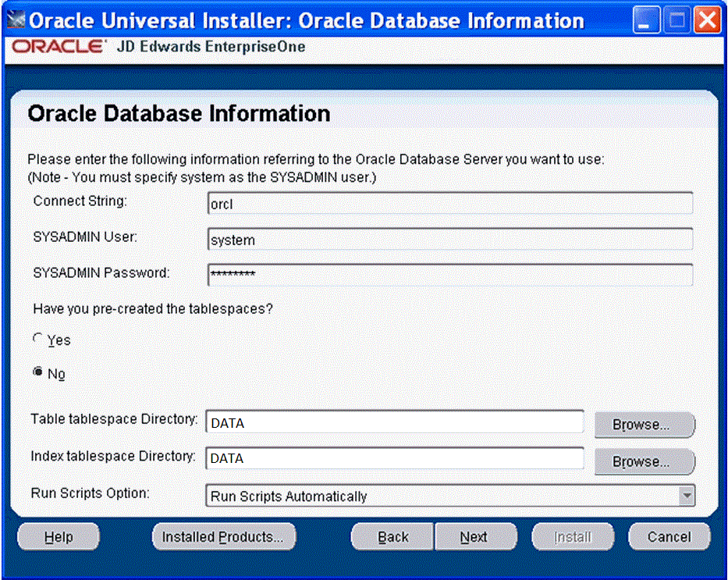Click the Index tablespace Directory text box
The height and width of the screenshot is (580, 728).
[x=394, y=458]
